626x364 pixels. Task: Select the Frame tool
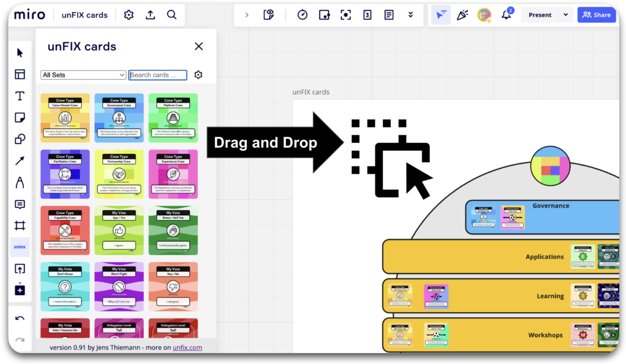click(x=20, y=225)
